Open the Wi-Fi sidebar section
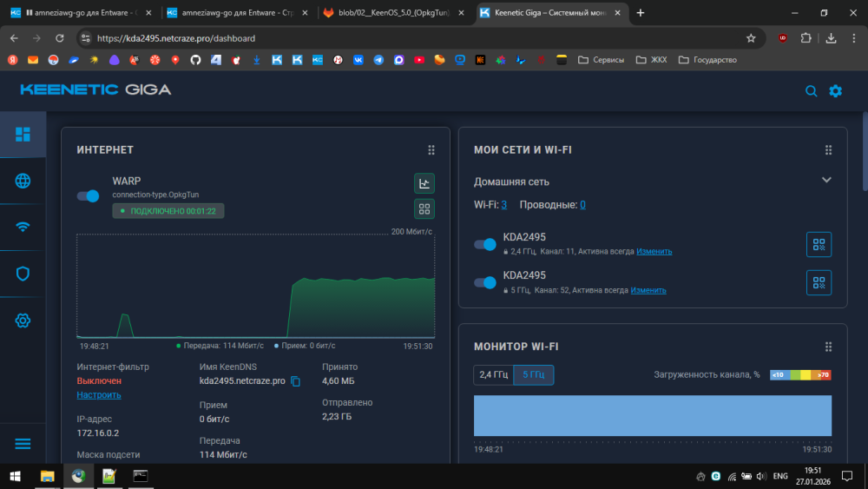 [23, 227]
